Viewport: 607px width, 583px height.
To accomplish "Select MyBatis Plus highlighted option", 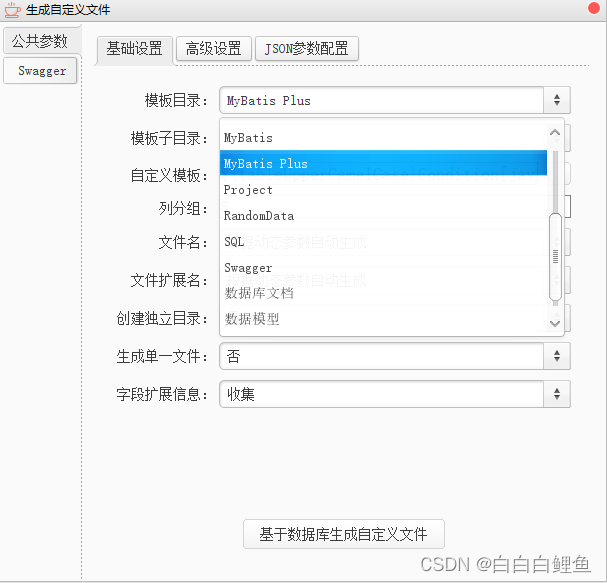I will [x=383, y=164].
